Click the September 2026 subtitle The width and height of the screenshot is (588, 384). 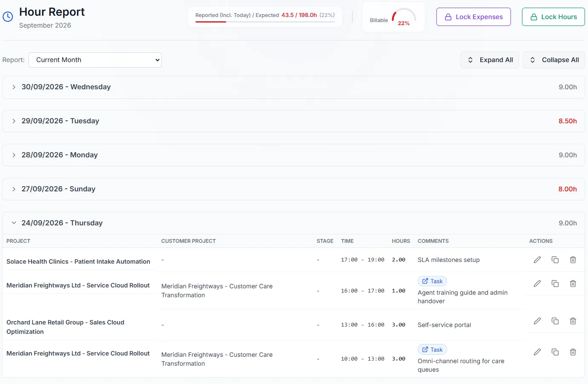pos(45,26)
